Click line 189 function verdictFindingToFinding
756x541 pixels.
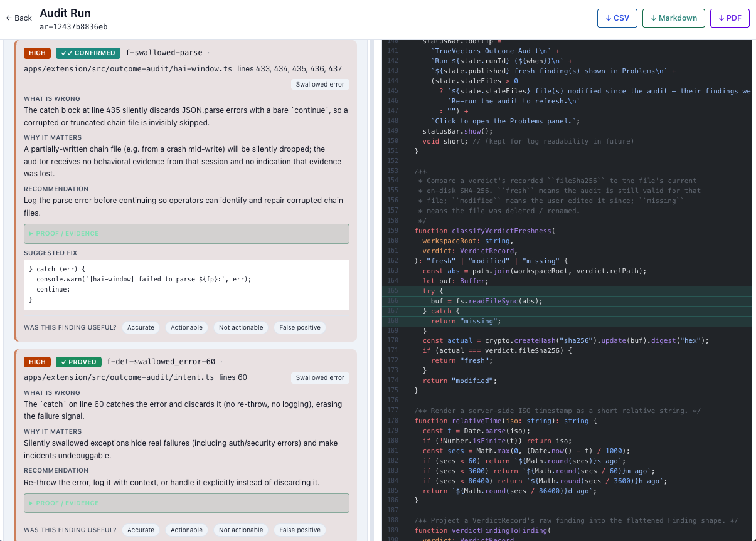click(567, 530)
